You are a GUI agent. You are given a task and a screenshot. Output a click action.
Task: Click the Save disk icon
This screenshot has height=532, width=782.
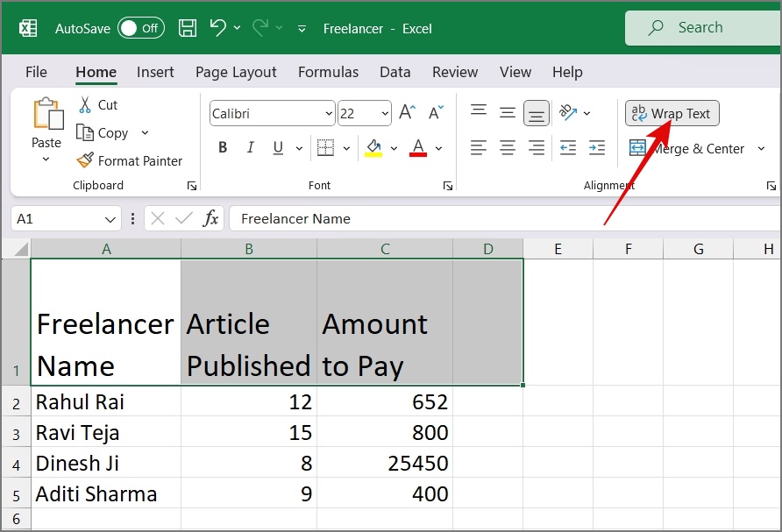tap(188, 28)
